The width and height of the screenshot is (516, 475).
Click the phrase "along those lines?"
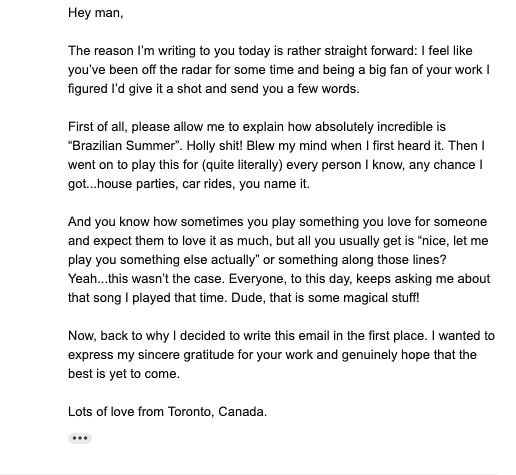pyautogui.click(x=395, y=260)
